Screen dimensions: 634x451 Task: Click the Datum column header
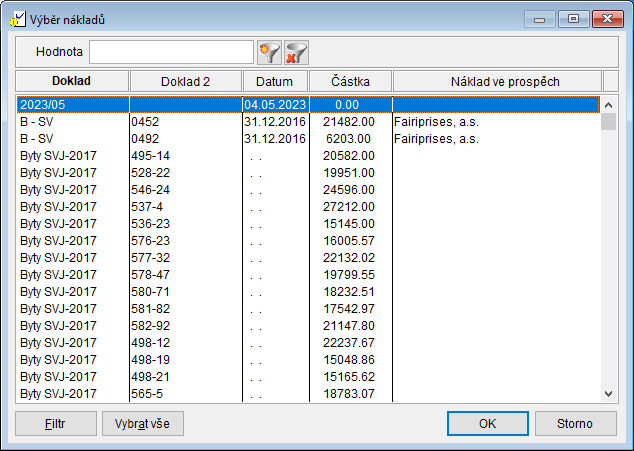[x=274, y=81]
